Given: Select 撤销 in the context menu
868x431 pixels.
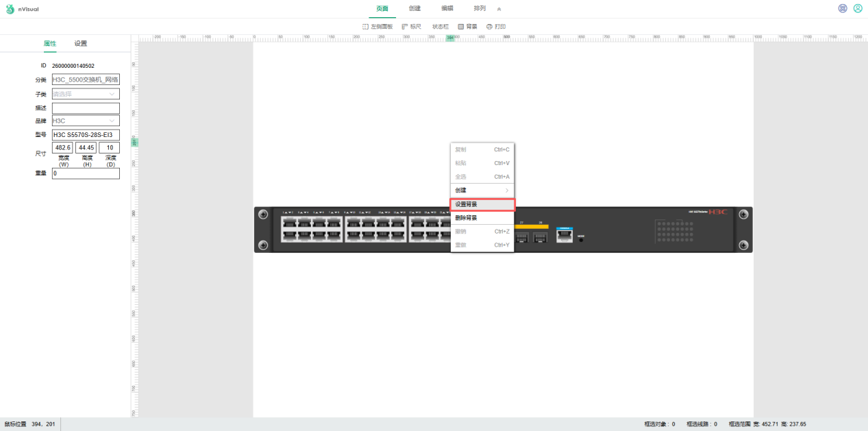Looking at the screenshot, I should click(x=482, y=232).
